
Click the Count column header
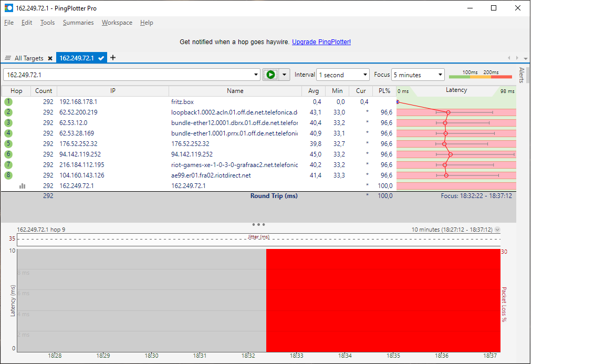tap(44, 91)
